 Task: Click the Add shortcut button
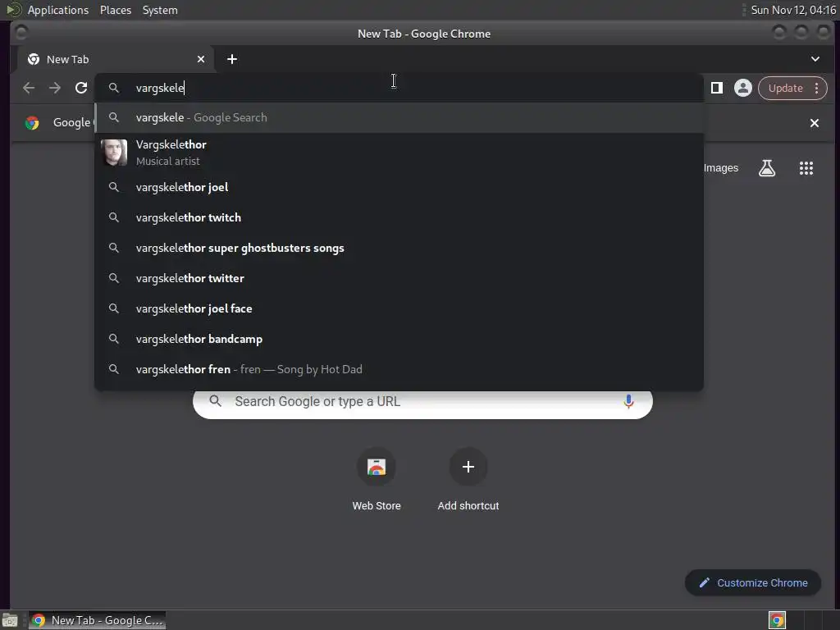(x=468, y=479)
